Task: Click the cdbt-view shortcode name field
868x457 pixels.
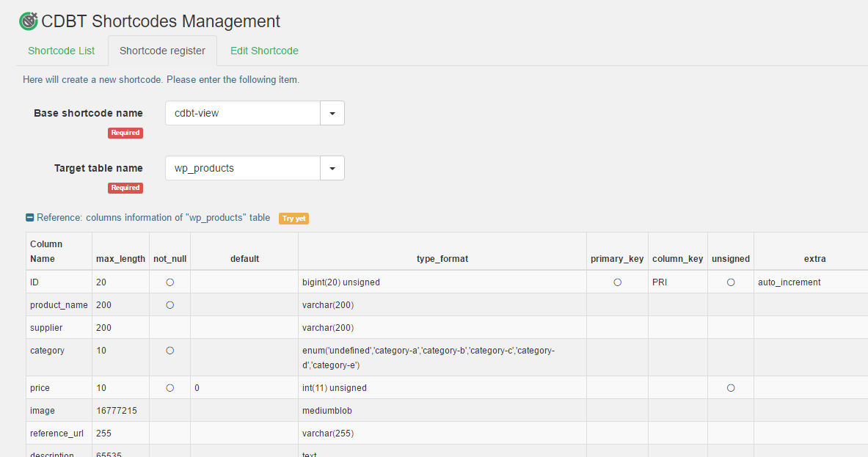Action: click(x=243, y=113)
